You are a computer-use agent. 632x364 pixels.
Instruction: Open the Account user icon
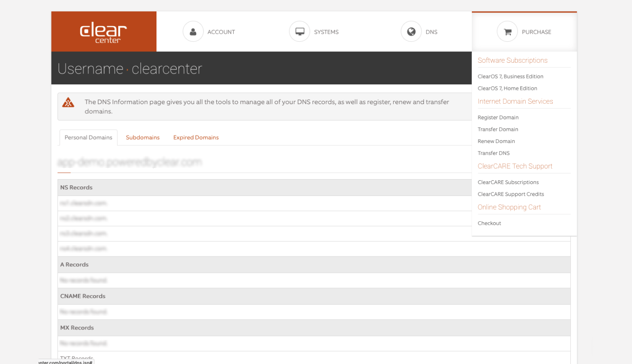(193, 32)
